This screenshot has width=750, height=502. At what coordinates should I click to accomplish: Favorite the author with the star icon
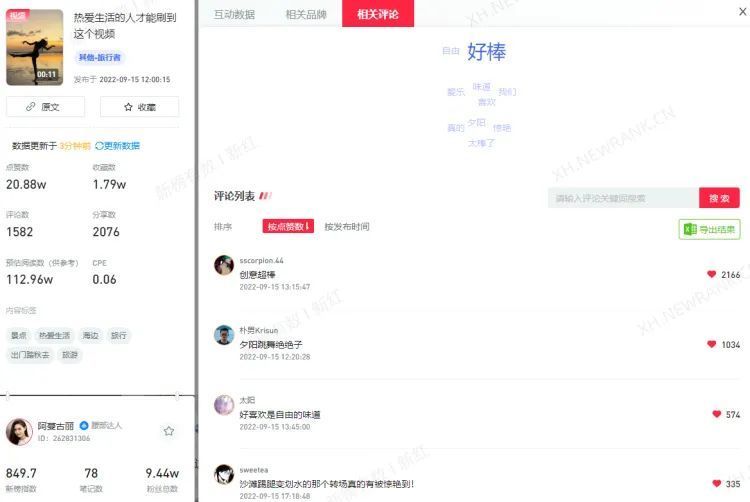tap(169, 431)
